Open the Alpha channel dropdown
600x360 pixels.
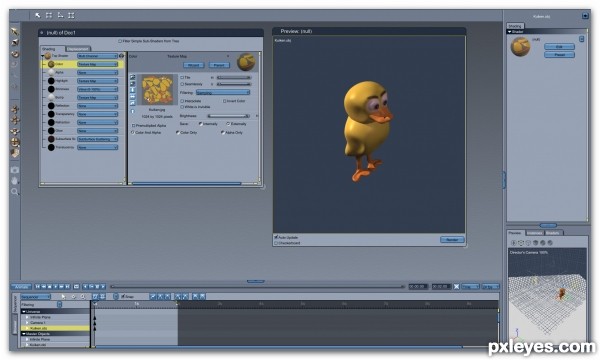[x=97, y=72]
